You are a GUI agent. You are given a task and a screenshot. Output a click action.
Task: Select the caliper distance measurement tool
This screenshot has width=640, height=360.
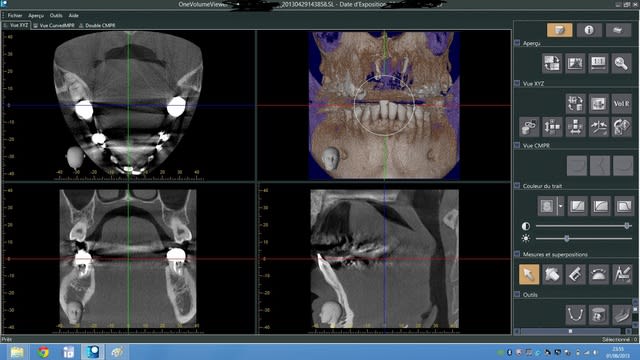(575, 274)
